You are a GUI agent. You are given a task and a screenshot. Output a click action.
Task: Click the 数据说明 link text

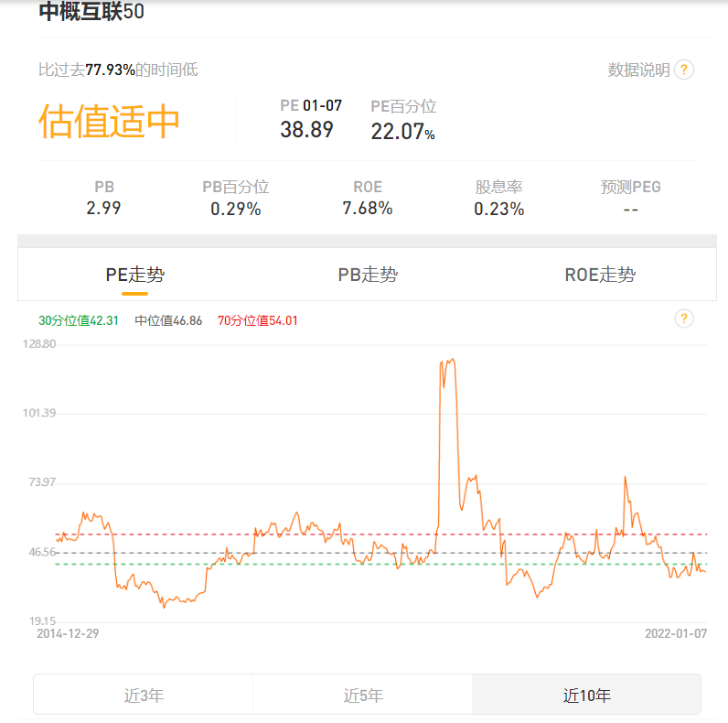[x=639, y=70]
